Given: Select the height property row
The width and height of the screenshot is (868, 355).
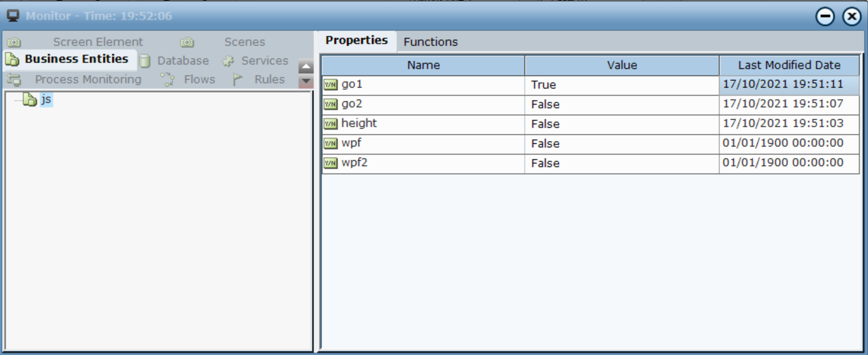Looking at the screenshot, I should [x=359, y=123].
